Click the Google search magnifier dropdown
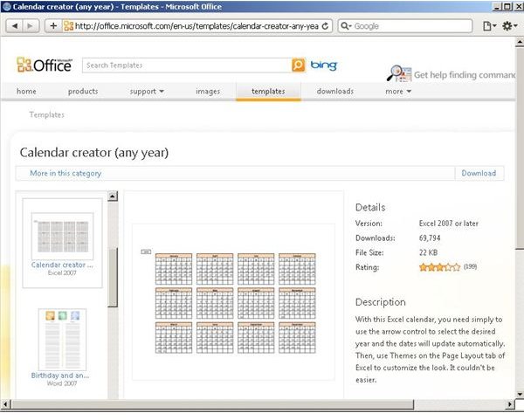Screen dimensions: 524x420 coord(346,26)
